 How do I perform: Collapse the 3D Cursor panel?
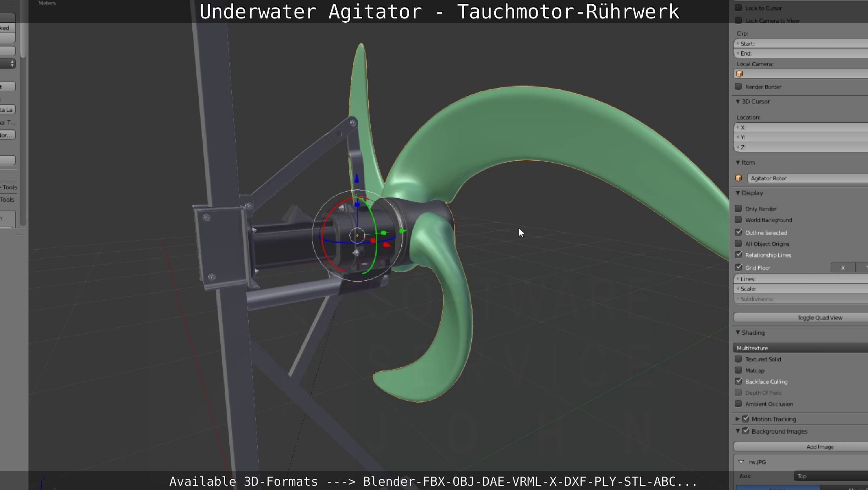pos(738,101)
